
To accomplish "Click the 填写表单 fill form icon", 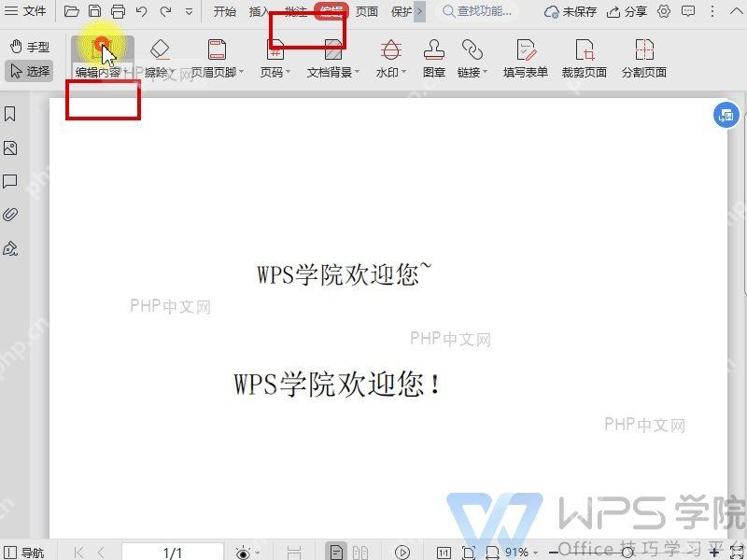I will (526, 49).
